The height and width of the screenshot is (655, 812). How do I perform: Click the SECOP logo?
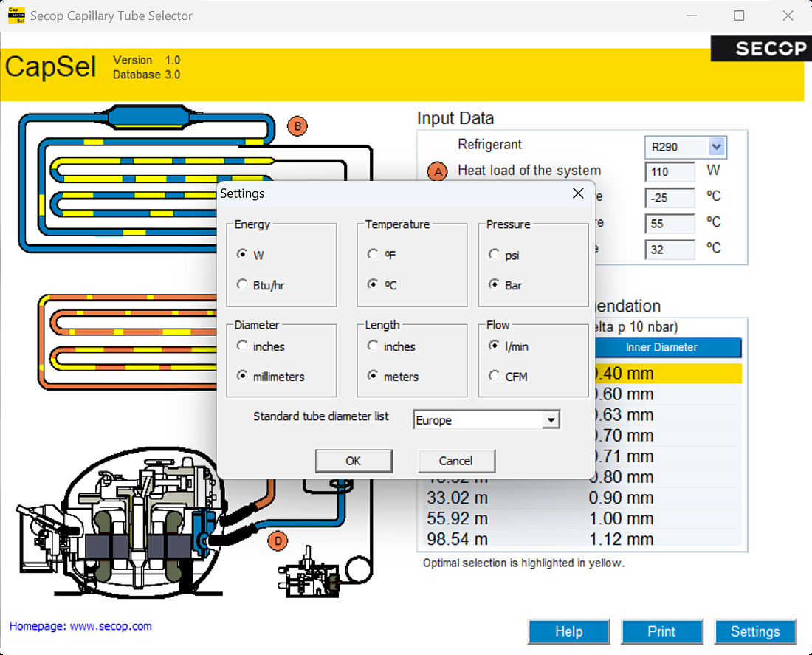pyautogui.click(x=761, y=48)
